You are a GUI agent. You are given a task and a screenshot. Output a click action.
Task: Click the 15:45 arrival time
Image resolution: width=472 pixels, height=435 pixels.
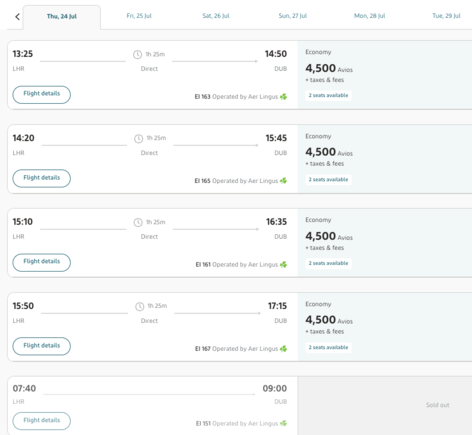pos(276,138)
